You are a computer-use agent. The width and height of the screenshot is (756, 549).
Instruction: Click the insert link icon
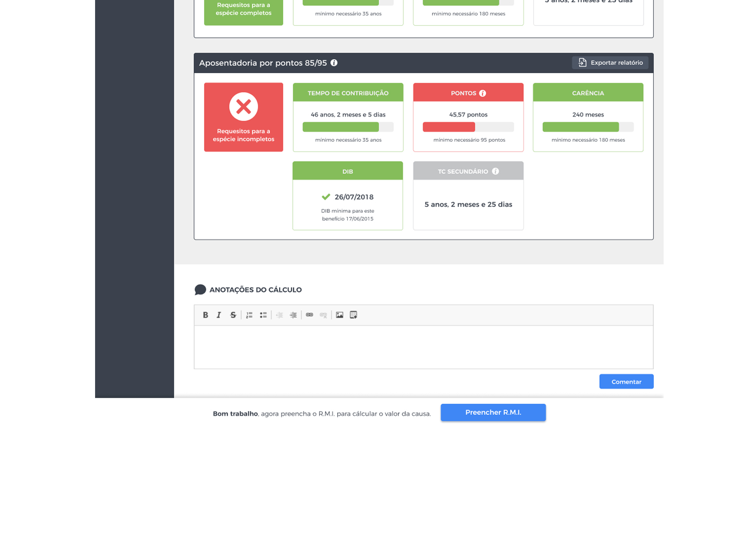(x=309, y=314)
